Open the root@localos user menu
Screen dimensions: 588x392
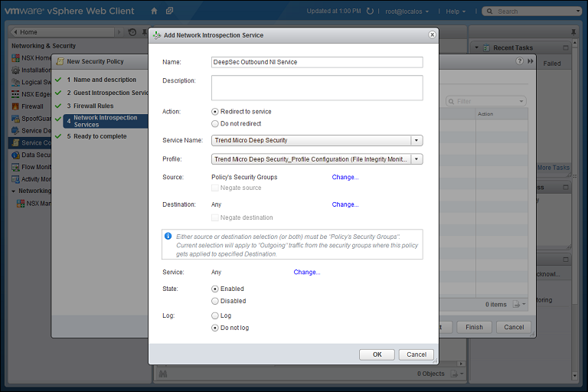click(x=407, y=11)
